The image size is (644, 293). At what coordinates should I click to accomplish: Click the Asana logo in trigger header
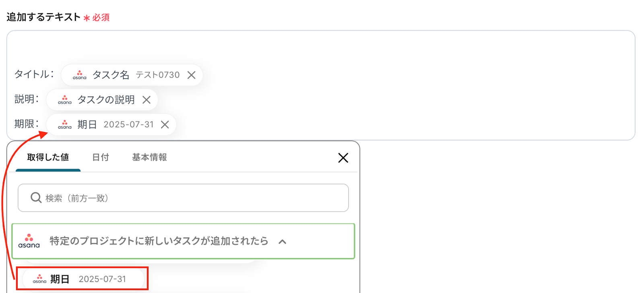click(29, 241)
